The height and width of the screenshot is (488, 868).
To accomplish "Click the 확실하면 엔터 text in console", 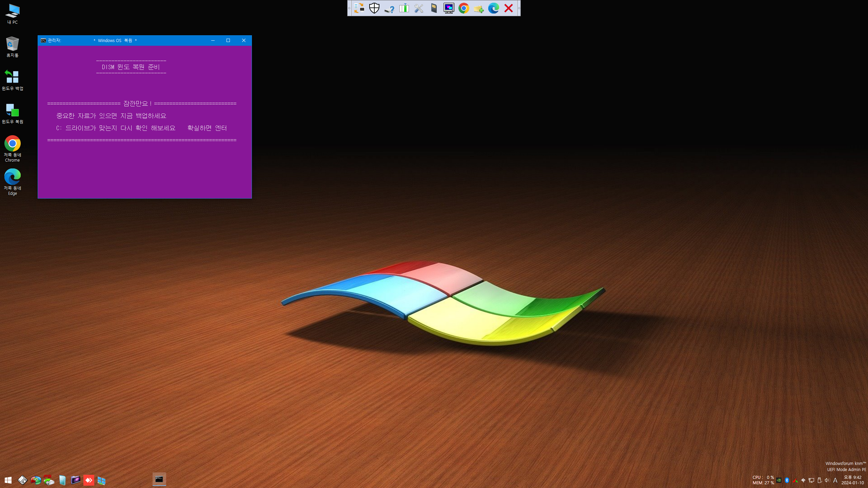I will tap(207, 128).
